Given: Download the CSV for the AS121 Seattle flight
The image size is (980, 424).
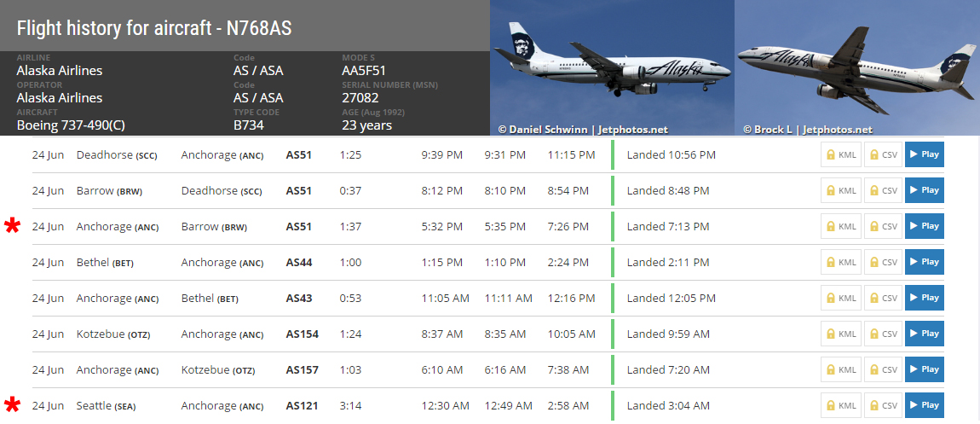Looking at the screenshot, I should point(883,405).
